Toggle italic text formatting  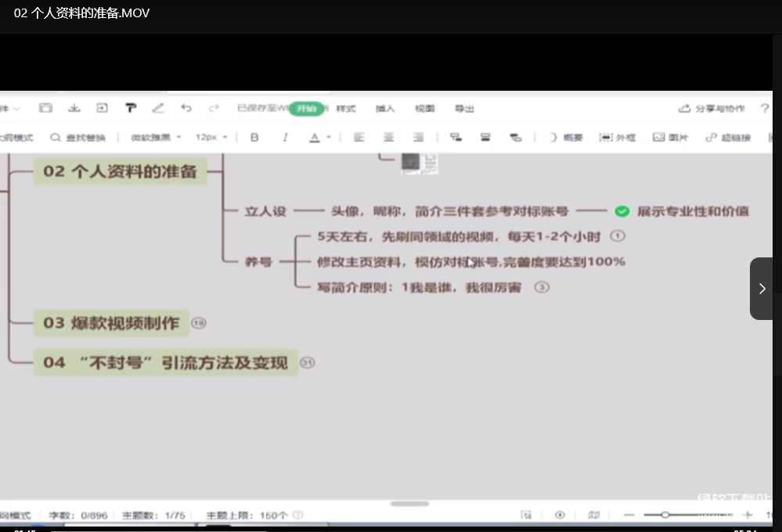pyautogui.click(x=285, y=137)
